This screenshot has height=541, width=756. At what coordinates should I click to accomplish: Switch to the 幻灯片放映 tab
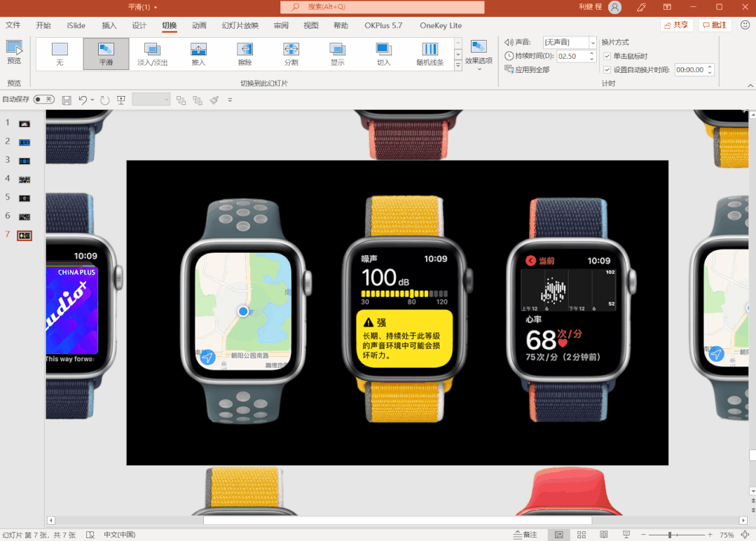(240, 25)
